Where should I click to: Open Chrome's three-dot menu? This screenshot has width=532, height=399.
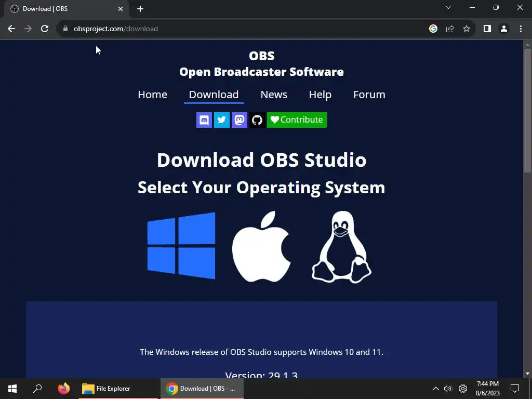click(x=521, y=29)
